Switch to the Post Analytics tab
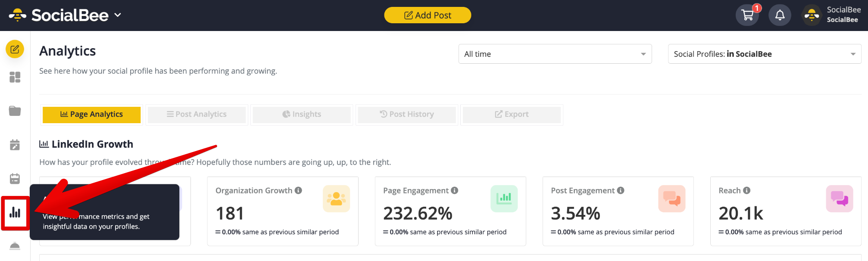Image resolution: width=868 pixels, height=261 pixels. 197,115
